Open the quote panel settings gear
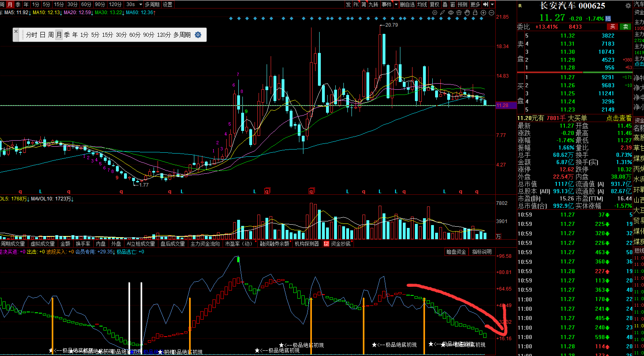The width and height of the screenshot is (644, 356). coord(628,6)
